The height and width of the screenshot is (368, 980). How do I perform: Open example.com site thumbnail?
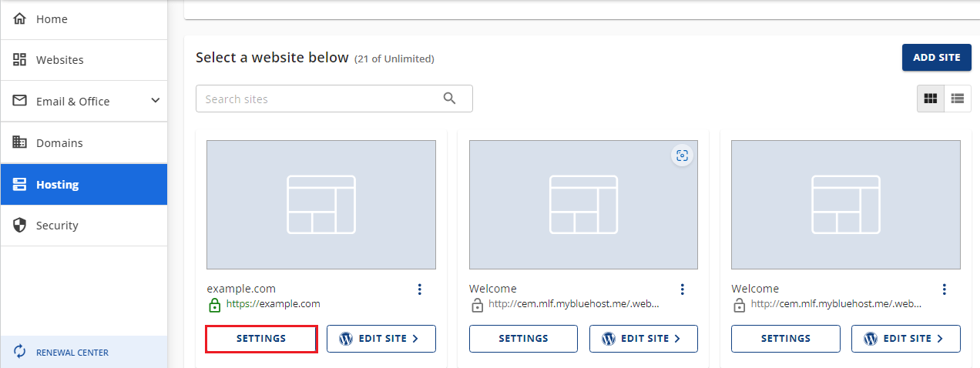[x=321, y=205]
